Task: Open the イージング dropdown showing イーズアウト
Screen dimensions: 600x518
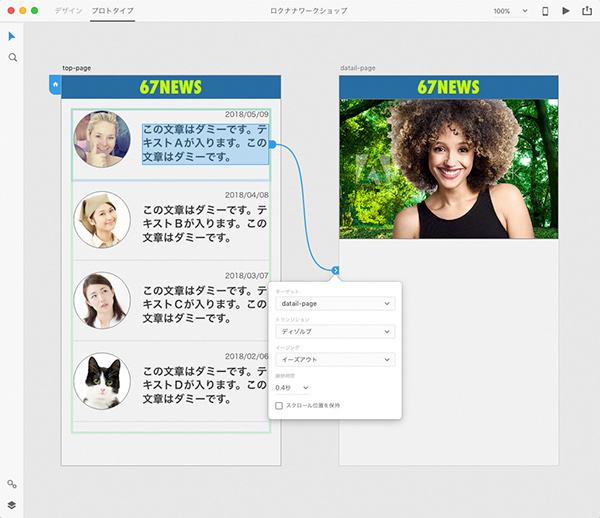Action: coord(334,359)
